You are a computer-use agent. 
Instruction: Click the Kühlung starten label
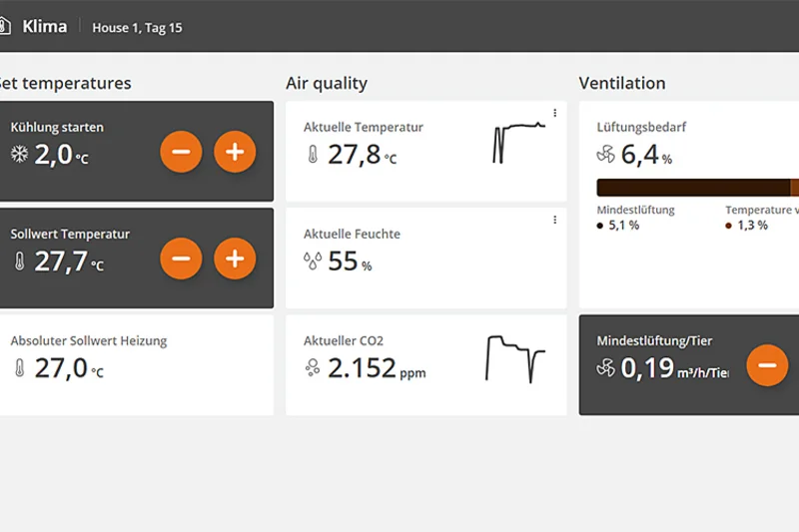[x=57, y=128]
